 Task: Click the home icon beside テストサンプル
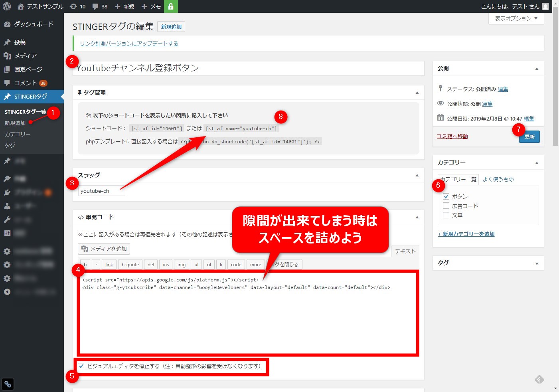[21, 6]
